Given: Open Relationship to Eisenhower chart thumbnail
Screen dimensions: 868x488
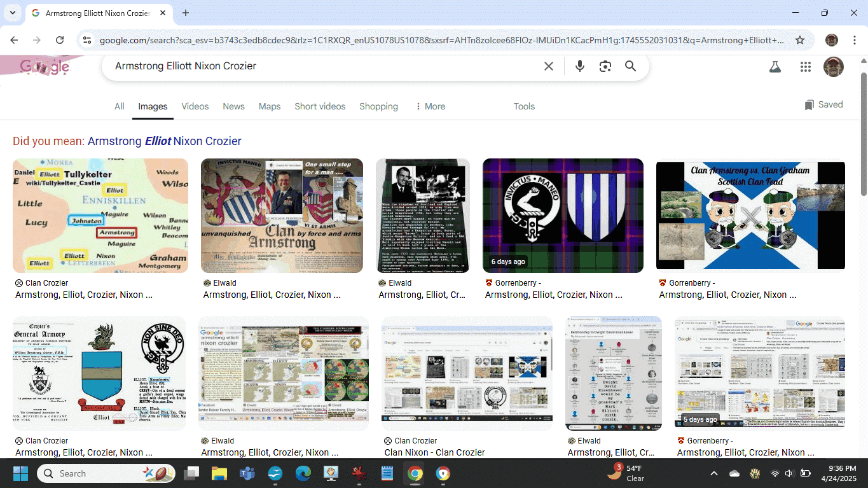Looking at the screenshot, I should (x=614, y=373).
